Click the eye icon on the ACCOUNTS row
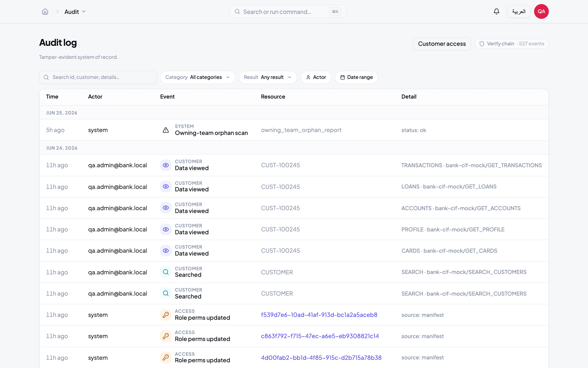The width and height of the screenshot is (588, 368). point(166,208)
